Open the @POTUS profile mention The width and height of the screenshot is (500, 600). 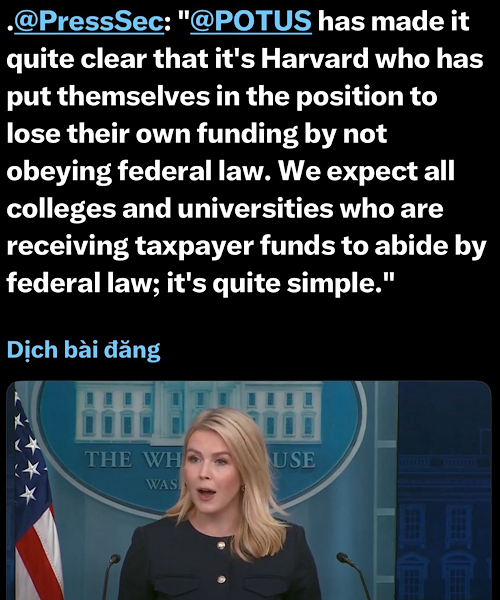tap(251, 21)
